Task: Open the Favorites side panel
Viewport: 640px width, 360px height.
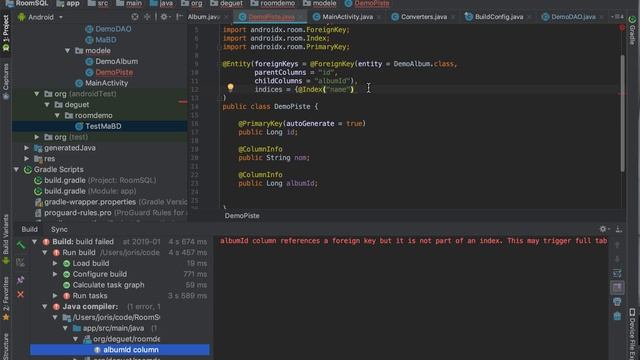Action: [6, 298]
